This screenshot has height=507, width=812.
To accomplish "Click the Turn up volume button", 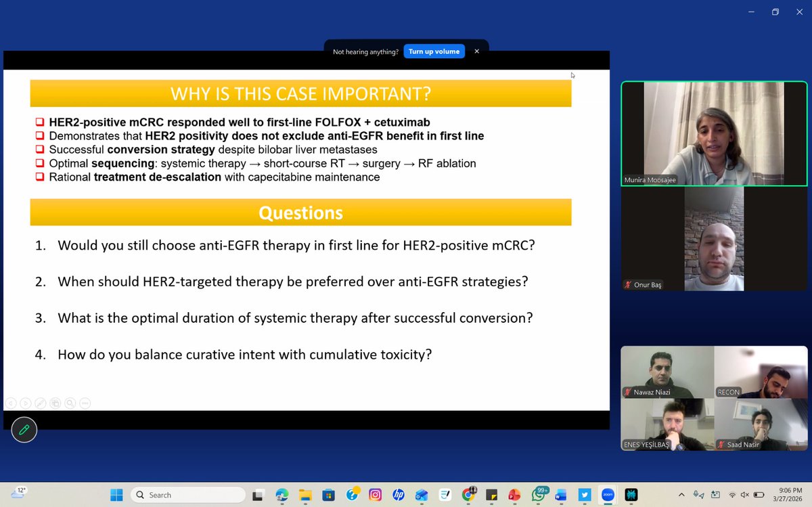I will pos(434,51).
